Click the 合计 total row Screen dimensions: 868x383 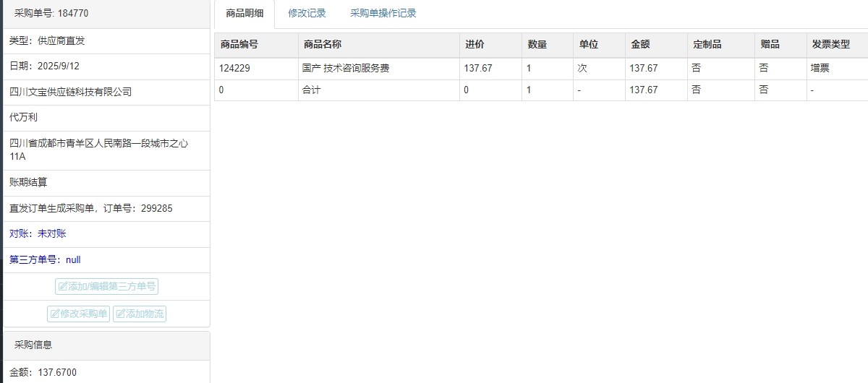[x=311, y=90]
